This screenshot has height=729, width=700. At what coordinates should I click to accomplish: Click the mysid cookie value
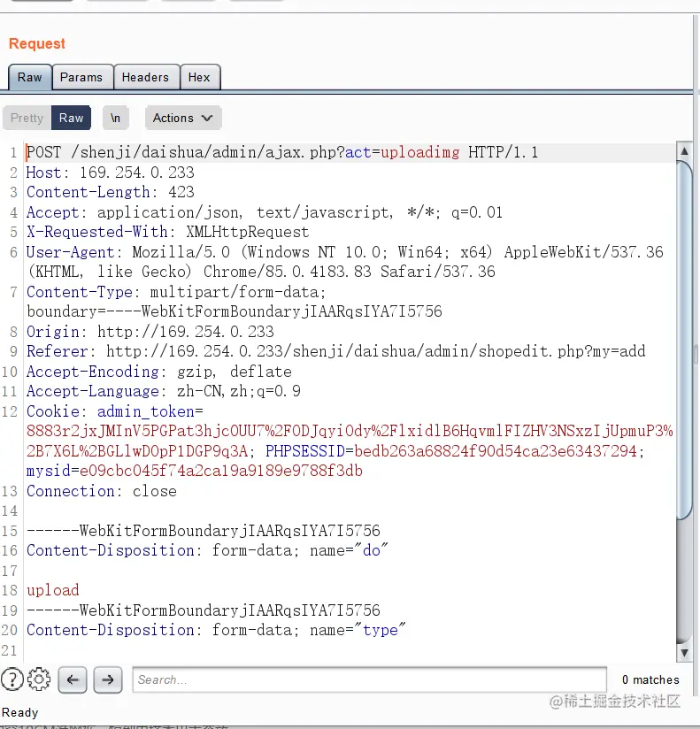(221, 471)
